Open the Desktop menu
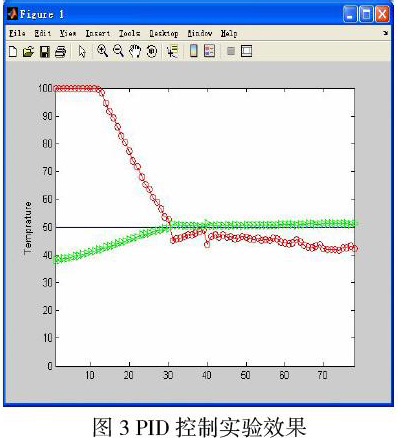This screenshot has width=398, height=443. coord(164,33)
